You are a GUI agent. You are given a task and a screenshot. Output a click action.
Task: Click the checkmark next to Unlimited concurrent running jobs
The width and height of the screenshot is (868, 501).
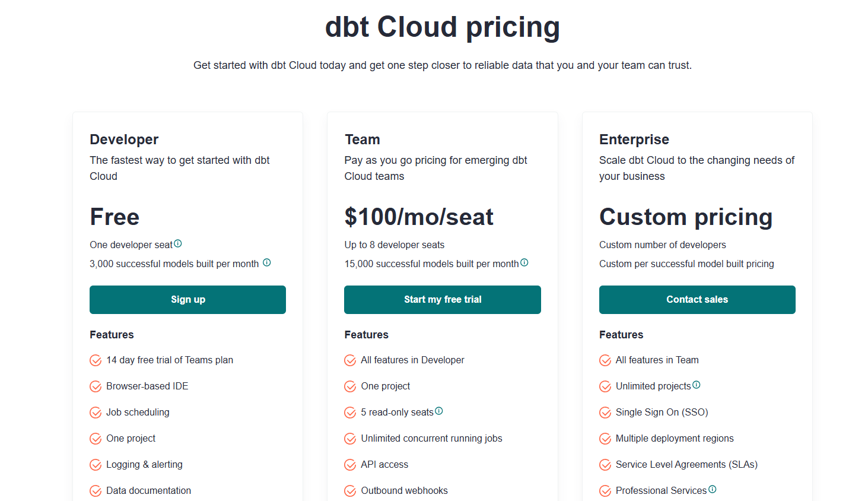(350, 438)
